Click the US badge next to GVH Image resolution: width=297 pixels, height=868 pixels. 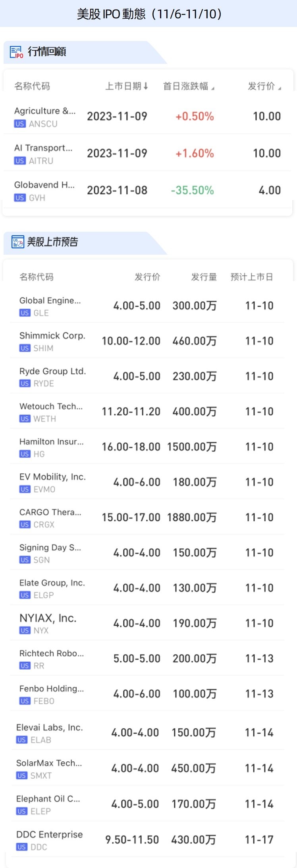[20, 198]
